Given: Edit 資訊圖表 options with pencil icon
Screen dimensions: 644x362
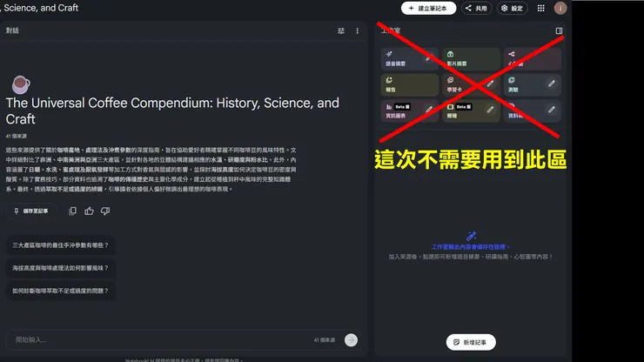Looking at the screenshot, I should coord(429,110).
